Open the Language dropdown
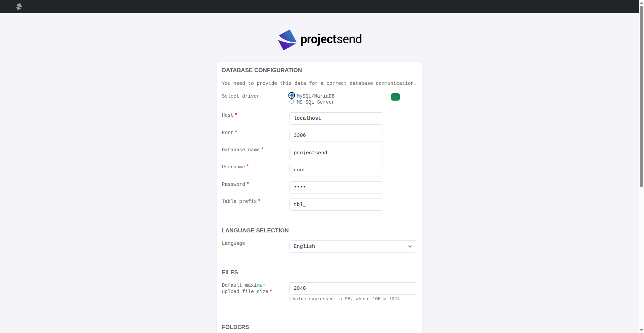 353,246
